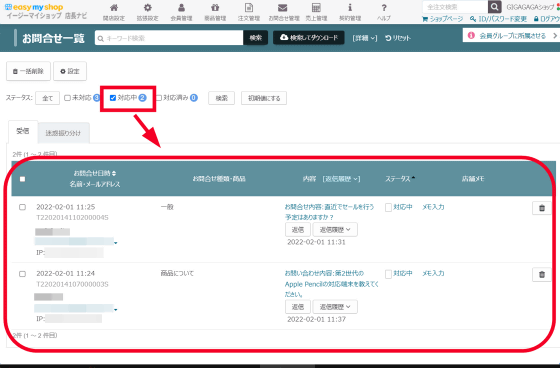
Task: Toggle the select-all checkbox in table header
Action: coord(22,179)
